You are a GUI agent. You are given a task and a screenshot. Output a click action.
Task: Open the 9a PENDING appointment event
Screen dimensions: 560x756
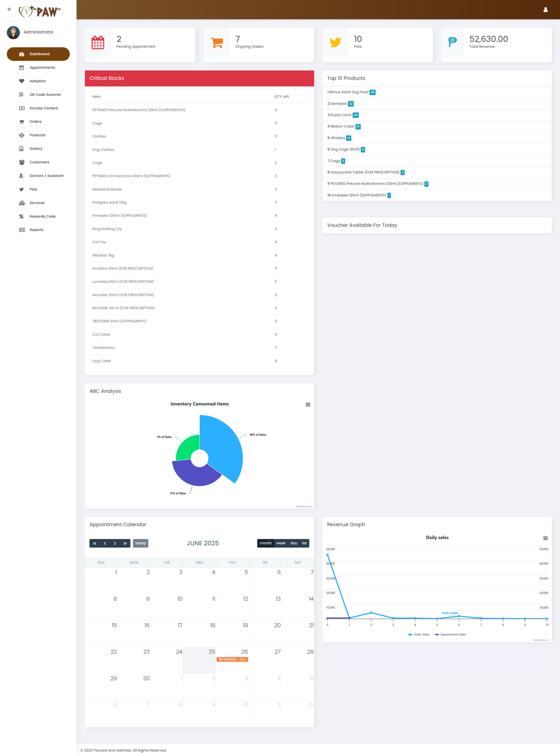[x=232, y=659]
